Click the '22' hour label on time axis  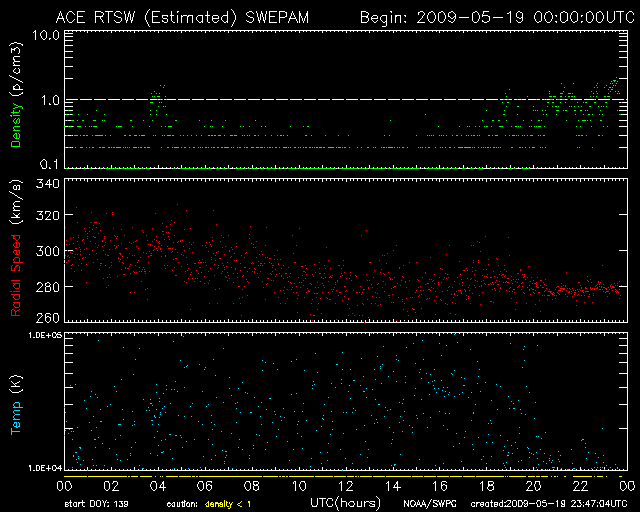tap(580, 486)
